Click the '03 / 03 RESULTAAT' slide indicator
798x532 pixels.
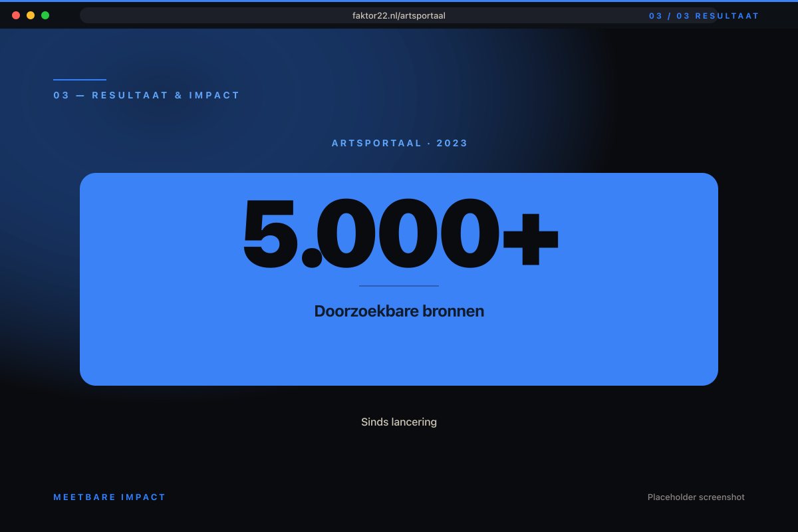(x=704, y=16)
